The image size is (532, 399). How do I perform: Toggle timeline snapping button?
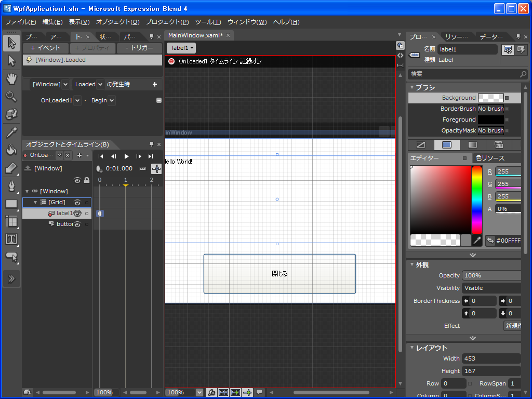point(156,169)
